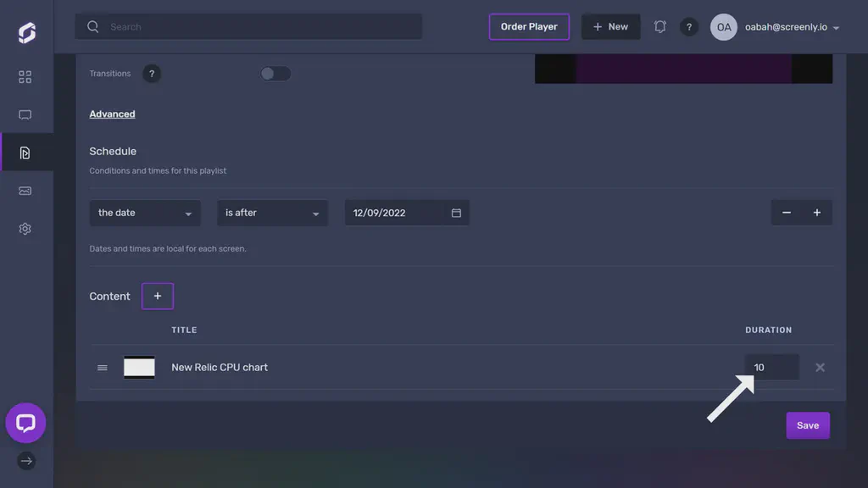
Task: Click the Order Player button
Action: pos(529,26)
